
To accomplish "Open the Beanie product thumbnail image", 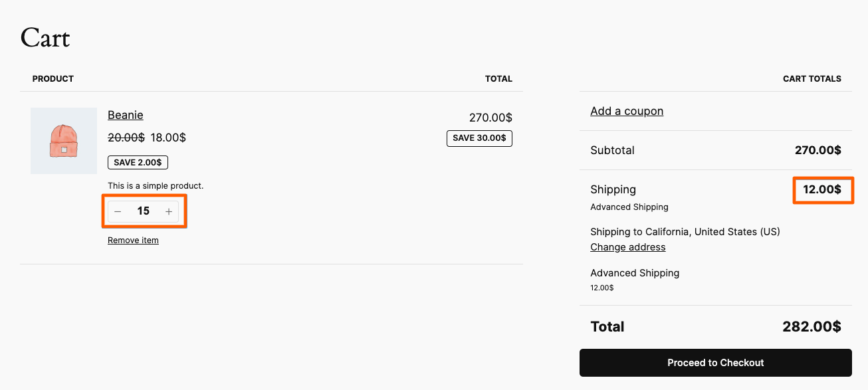I will click(64, 141).
